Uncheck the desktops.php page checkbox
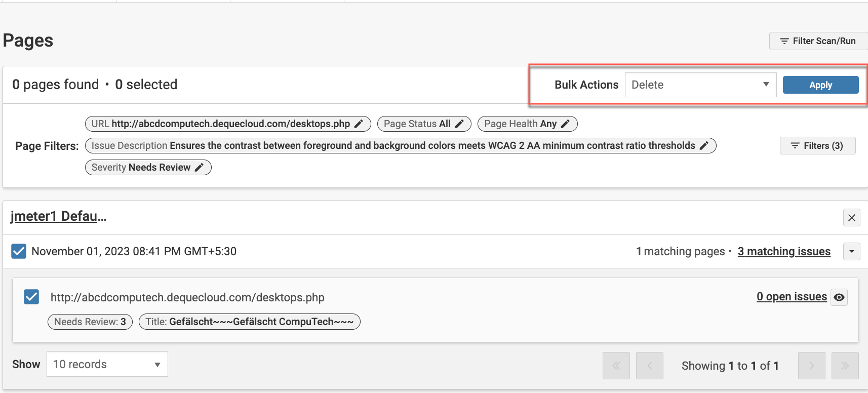This screenshot has height=393, width=868. [31, 297]
